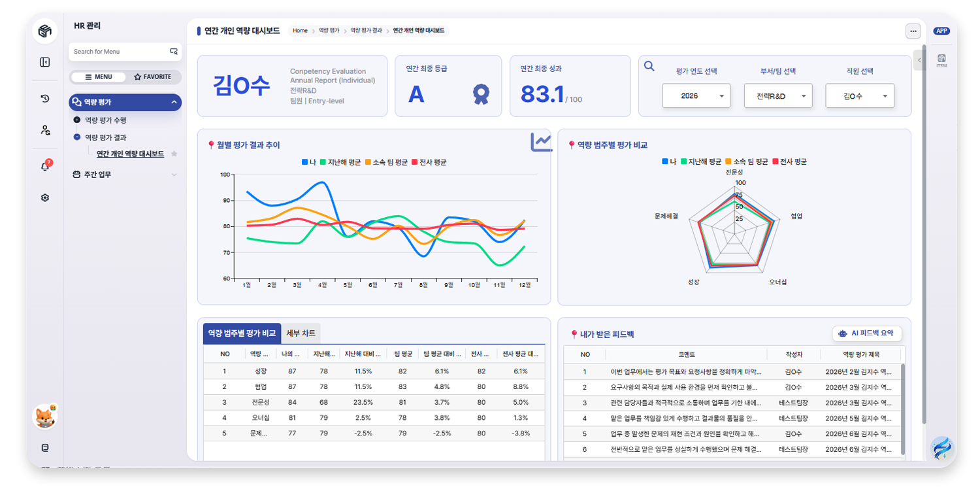Click the 역량 평가 breadcrumb link
Image resolution: width=980 pixels, height=491 pixels.
(329, 31)
